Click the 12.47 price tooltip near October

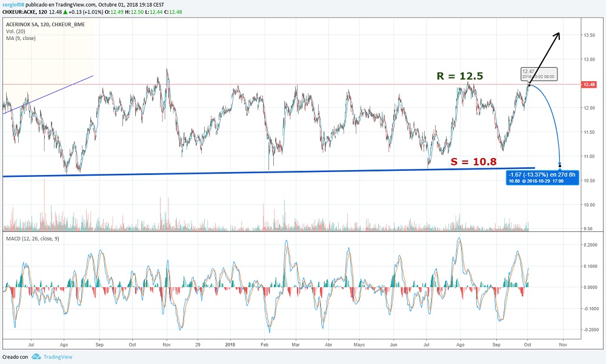pos(539,74)
